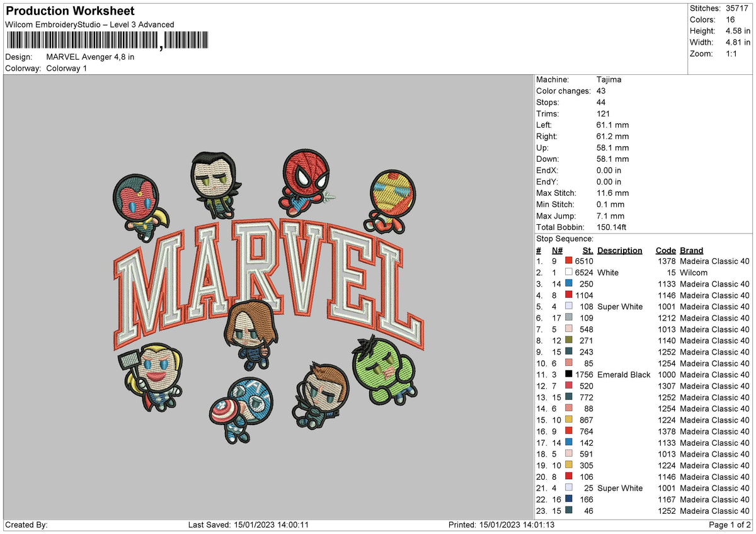Click 'Wilcom EmbroideryStudio – Level 3 Advanced' text
This screenshot has height=534, width=756.
click(89, 25)
